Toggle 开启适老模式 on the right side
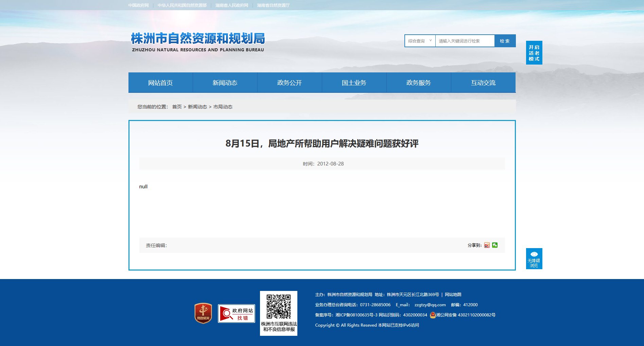Screen dimensions: 644x346 point(534,53)
